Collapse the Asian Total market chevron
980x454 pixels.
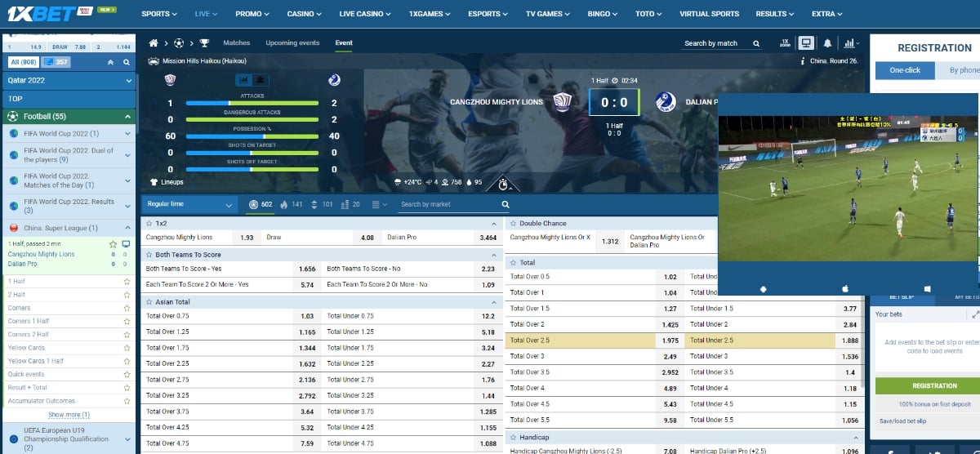(493, 302)
